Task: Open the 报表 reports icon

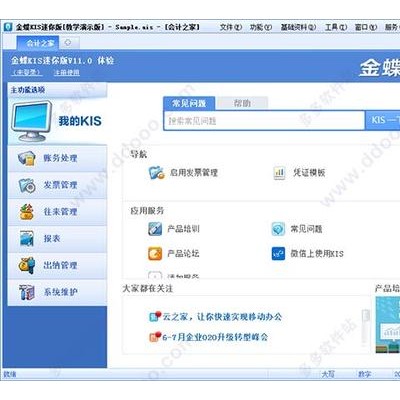Action: [27, 239]
